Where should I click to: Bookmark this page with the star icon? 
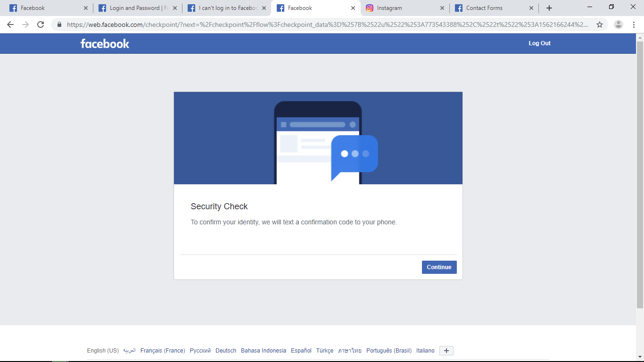600,25
